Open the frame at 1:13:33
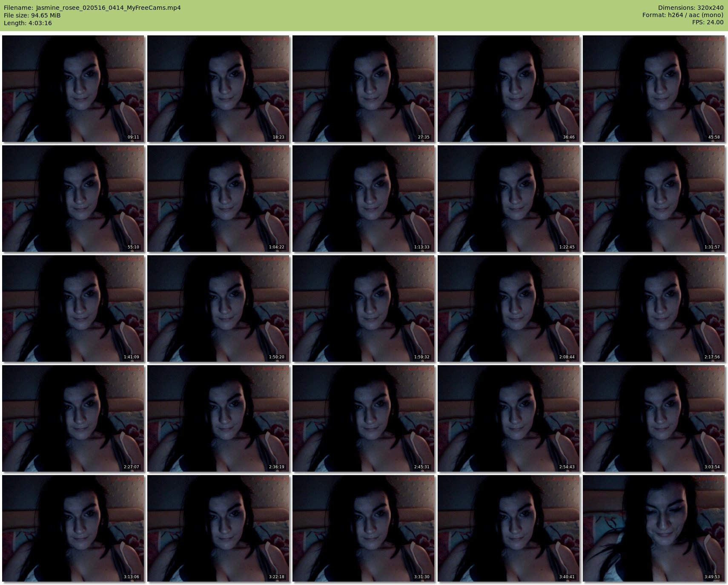Screen dimensions: 728x585 pos(364,199)
